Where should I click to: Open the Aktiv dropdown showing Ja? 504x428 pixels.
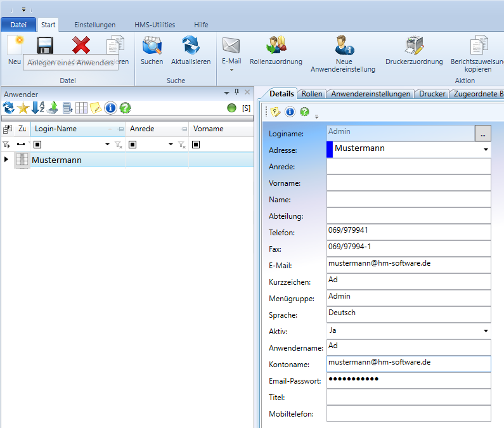(486, 331)
